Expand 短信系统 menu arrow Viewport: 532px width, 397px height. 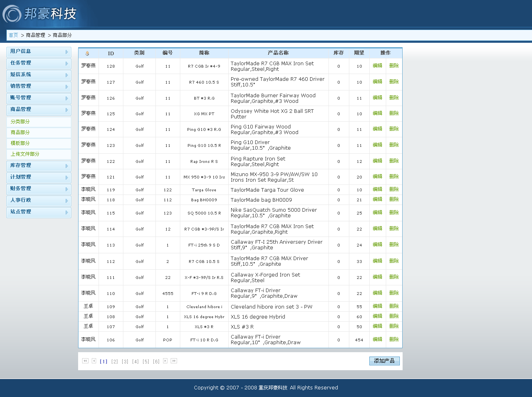pos(66,75)
